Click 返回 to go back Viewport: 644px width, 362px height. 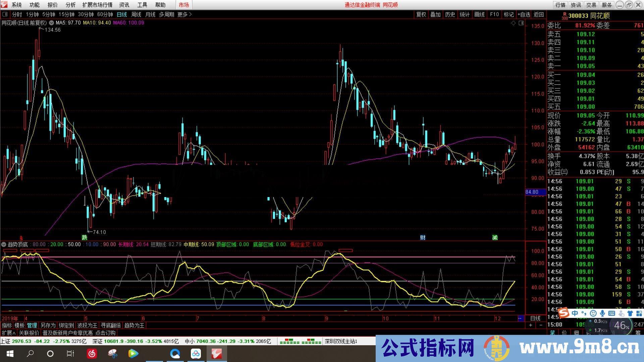tap(539, 14)
